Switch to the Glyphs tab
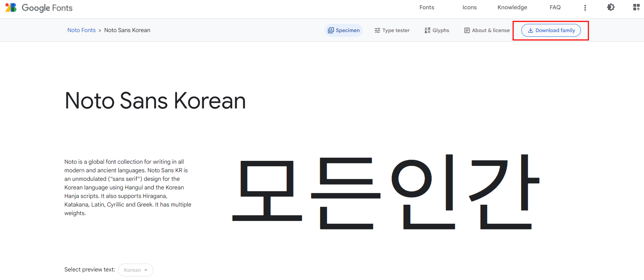 (x=437, y=30)
